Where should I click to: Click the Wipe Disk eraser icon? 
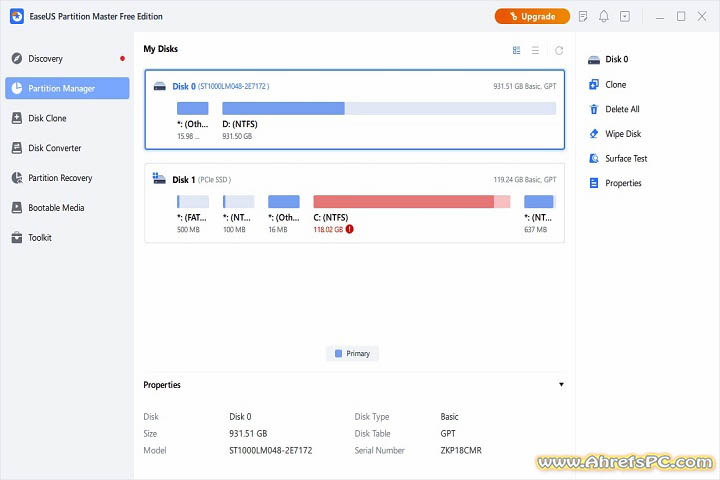pos(594,134)
